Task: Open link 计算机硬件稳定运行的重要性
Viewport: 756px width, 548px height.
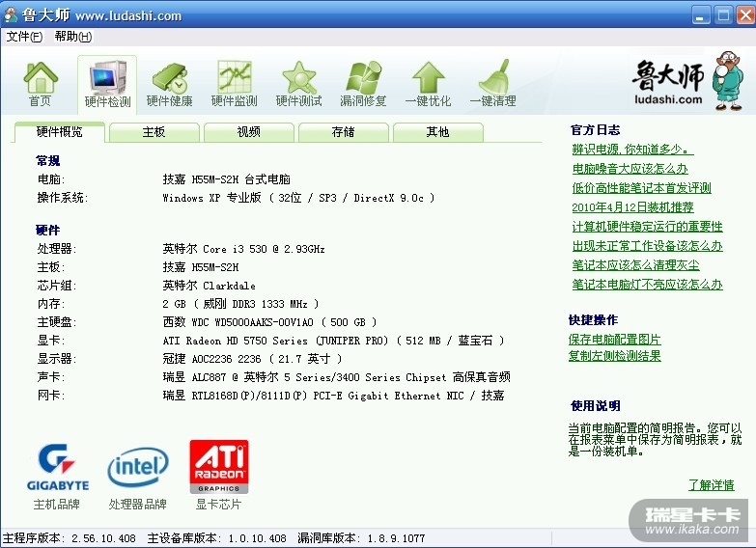Action: point(647,227)
